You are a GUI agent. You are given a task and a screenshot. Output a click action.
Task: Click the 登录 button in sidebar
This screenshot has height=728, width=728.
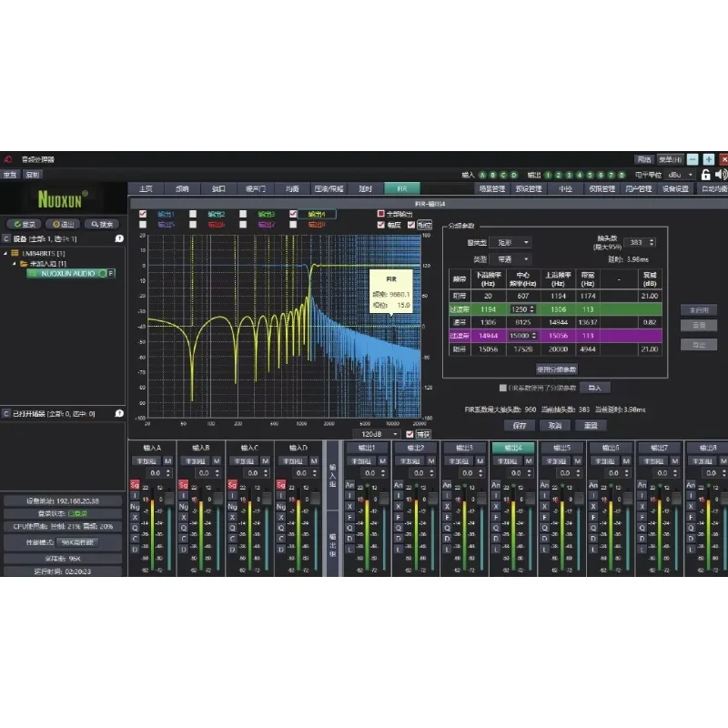pos(25,224)
